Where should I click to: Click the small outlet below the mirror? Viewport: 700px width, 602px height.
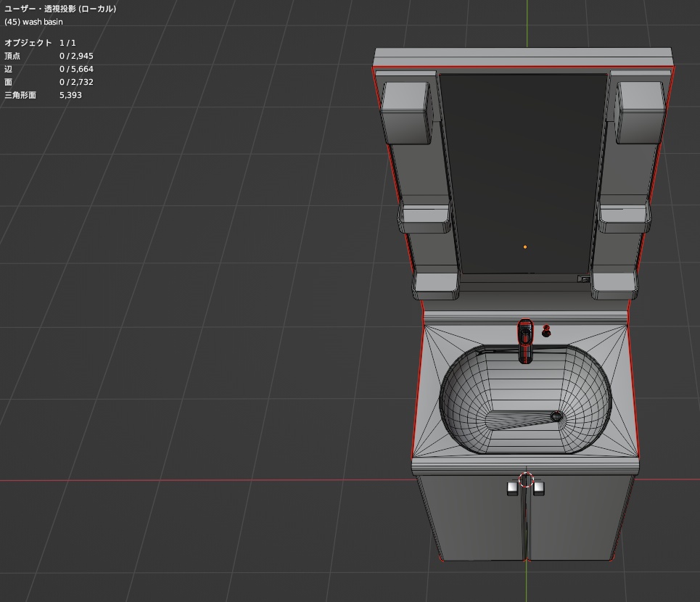tap(583, 279)
